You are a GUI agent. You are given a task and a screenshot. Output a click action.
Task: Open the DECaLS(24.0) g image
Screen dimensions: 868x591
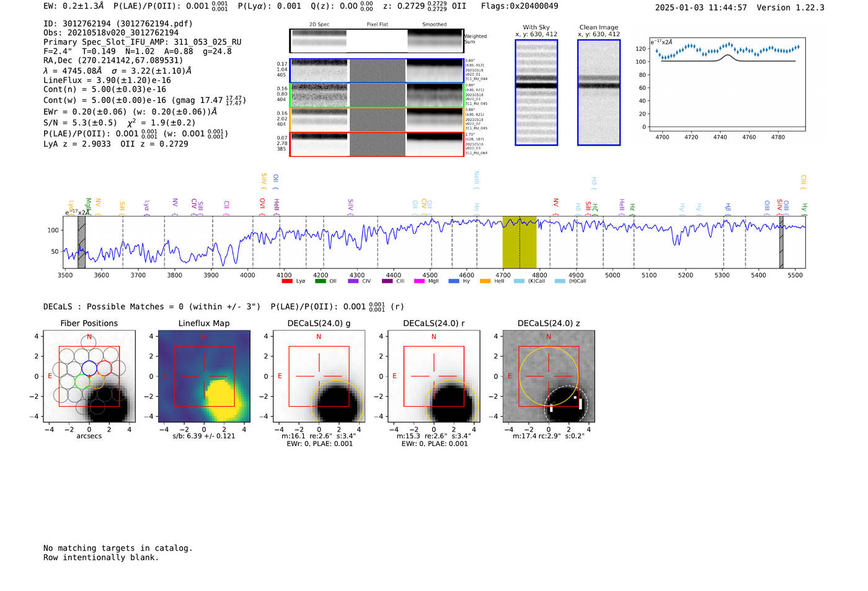[319, 376]
